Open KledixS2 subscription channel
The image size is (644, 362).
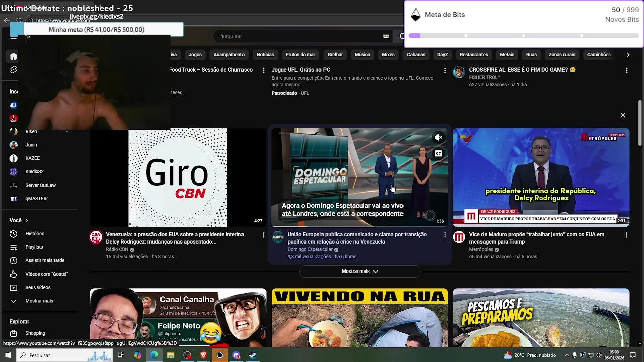34,172
